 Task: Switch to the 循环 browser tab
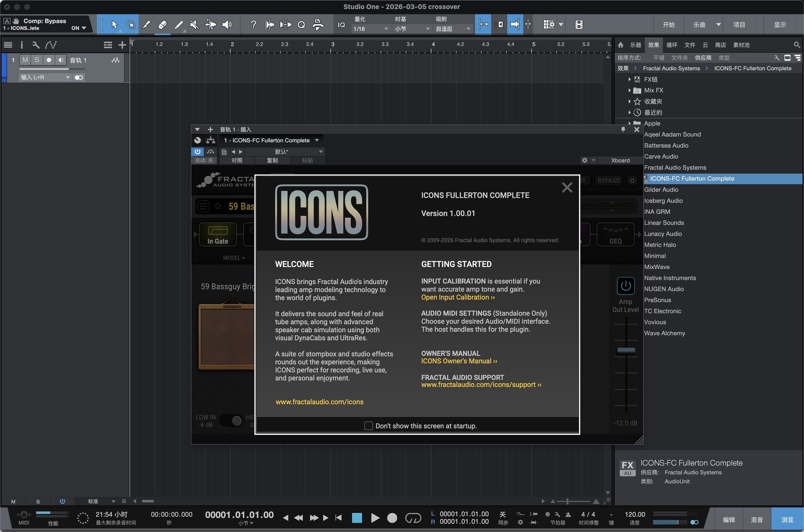(x=671, y=45)
